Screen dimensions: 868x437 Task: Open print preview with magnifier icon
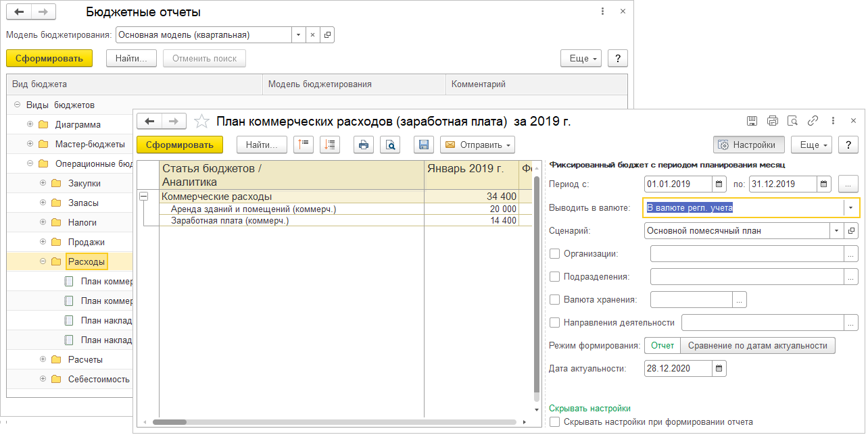pyautogui.click(x=390, y=145)
